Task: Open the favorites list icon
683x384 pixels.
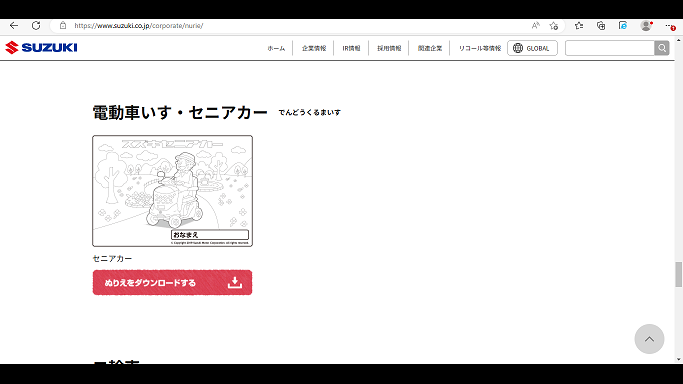Action: pyautogui.click(x=579, y=26)
